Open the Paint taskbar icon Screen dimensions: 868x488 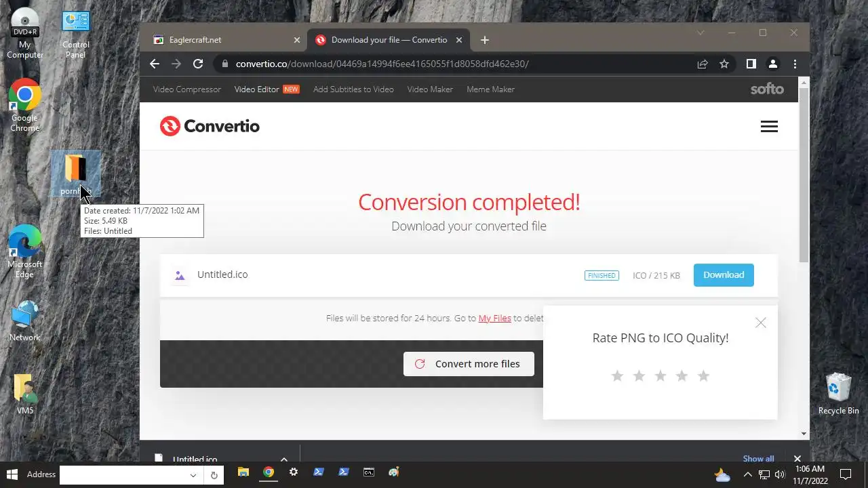393,472
